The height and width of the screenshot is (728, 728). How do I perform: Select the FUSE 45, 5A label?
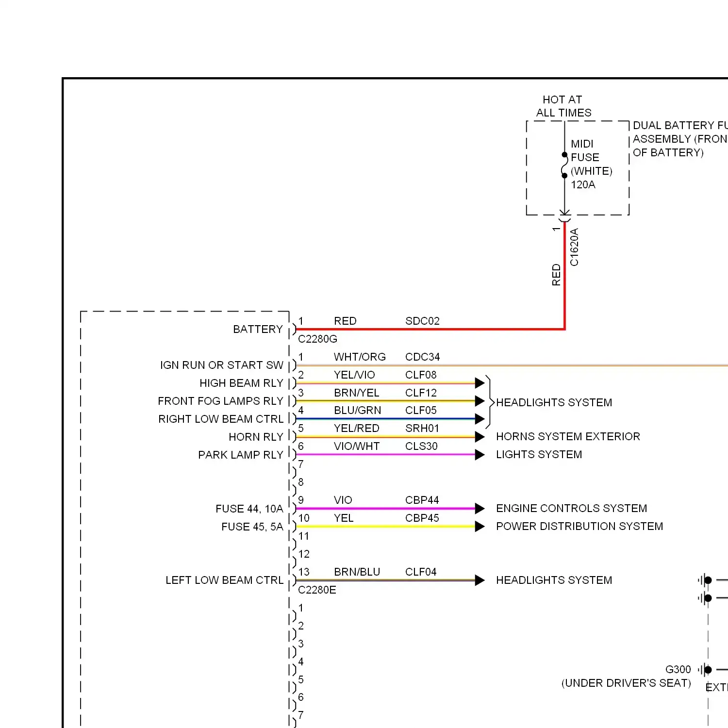pyautogui.click(x=252, y=527)
